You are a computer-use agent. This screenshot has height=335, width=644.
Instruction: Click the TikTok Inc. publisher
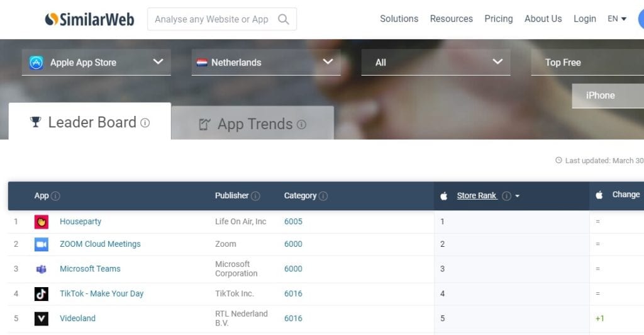235,293
